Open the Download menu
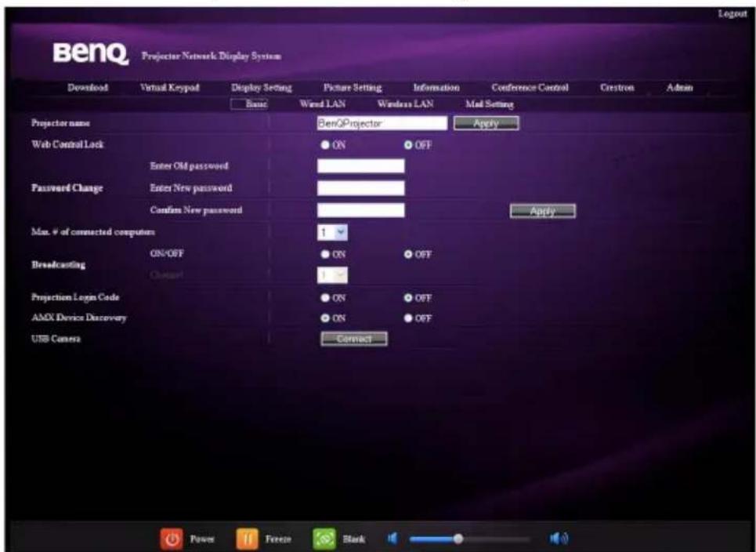This screenshot has height=552, width=756. coord(88,87)
